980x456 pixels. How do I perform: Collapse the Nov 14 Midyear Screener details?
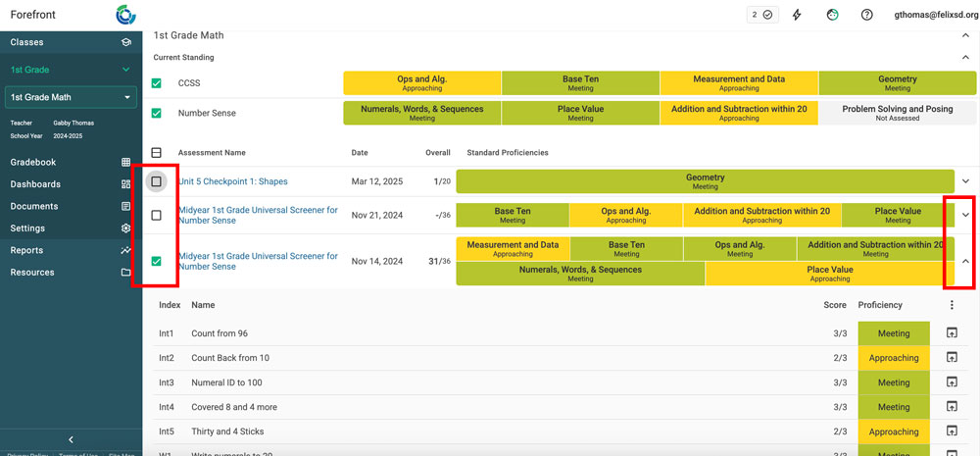pos(965,261)
